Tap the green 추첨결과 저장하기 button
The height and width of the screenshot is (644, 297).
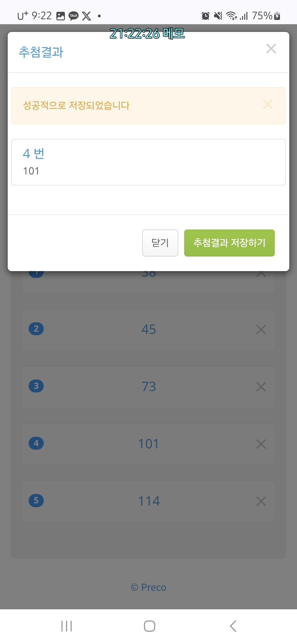[x=229, y=243]
